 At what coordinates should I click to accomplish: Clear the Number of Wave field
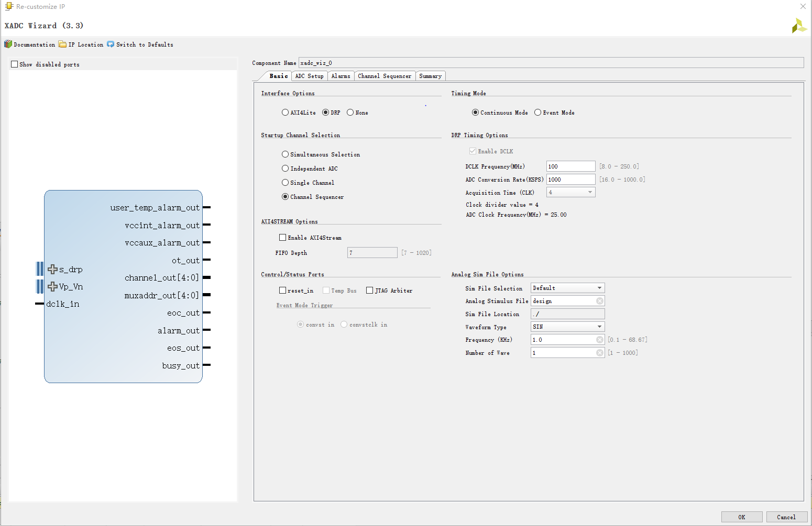tap(600, 353)
